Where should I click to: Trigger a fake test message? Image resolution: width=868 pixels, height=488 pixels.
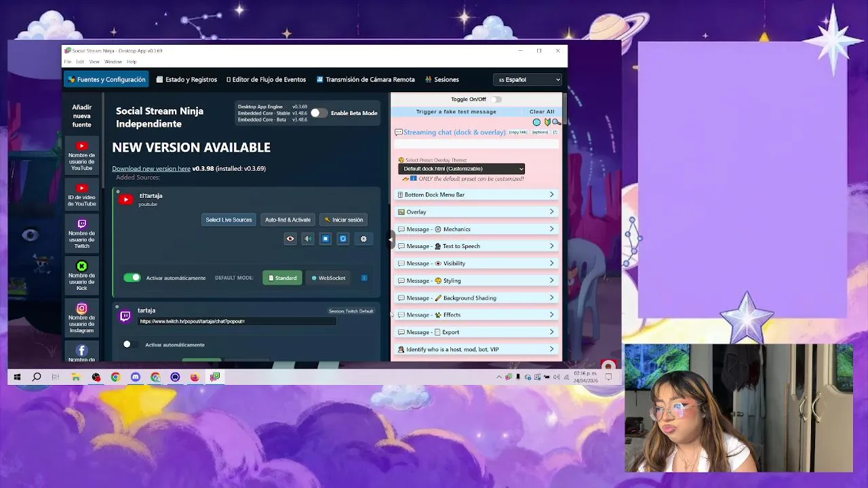pyautogui.click(x=456, y=112)
